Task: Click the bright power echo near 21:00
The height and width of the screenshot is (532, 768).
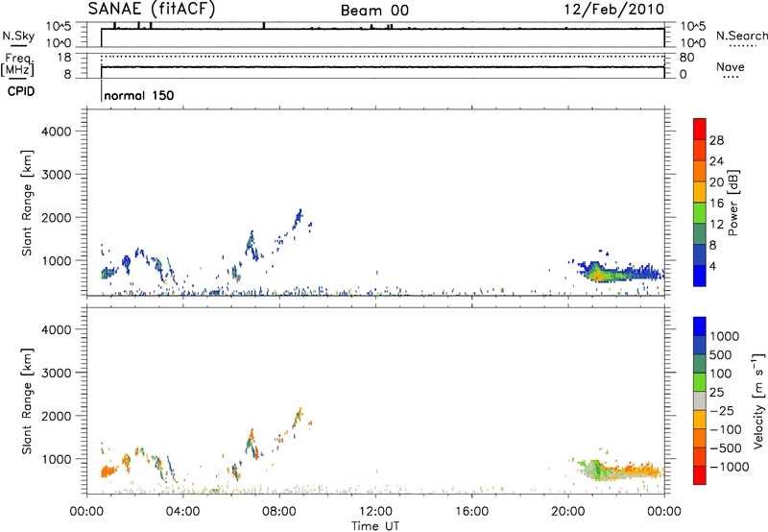Action: coord(596,275)
